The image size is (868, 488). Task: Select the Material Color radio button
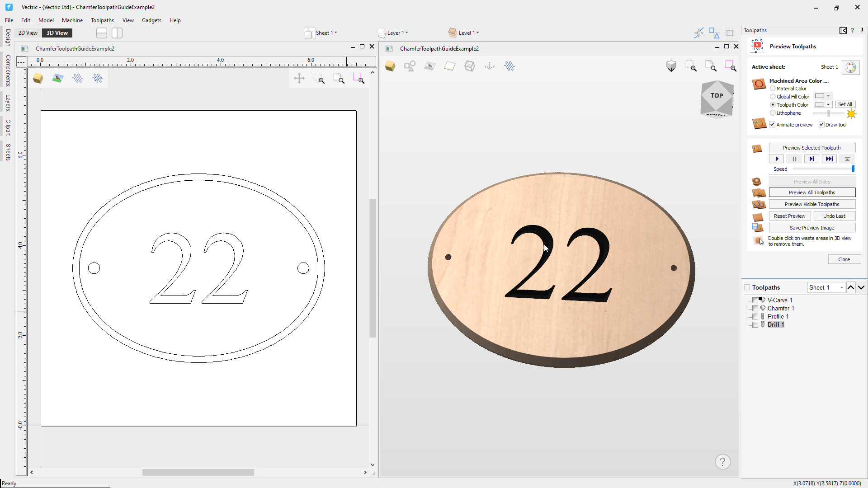(x=773, y=89)
